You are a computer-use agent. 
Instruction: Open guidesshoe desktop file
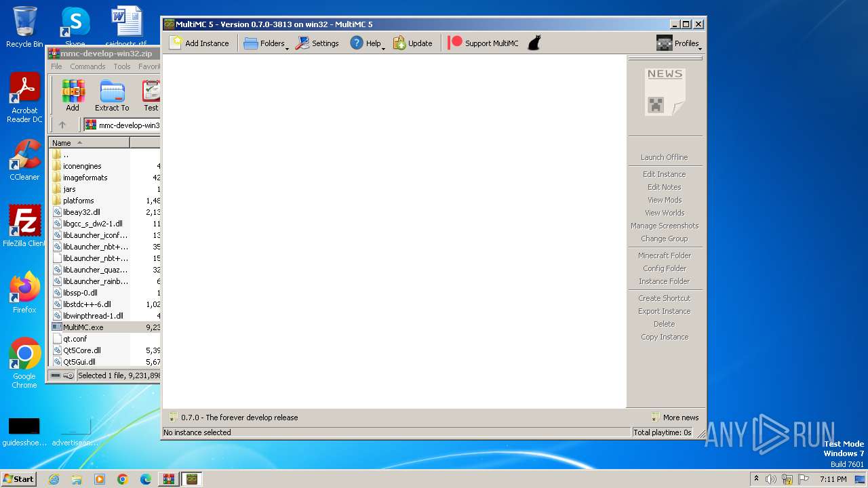click(x=24, y=432)
